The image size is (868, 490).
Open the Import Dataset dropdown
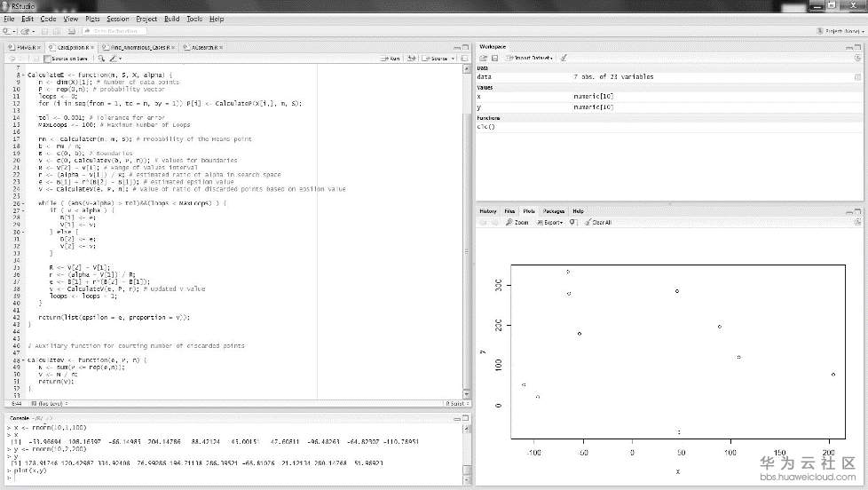(529, 58)
